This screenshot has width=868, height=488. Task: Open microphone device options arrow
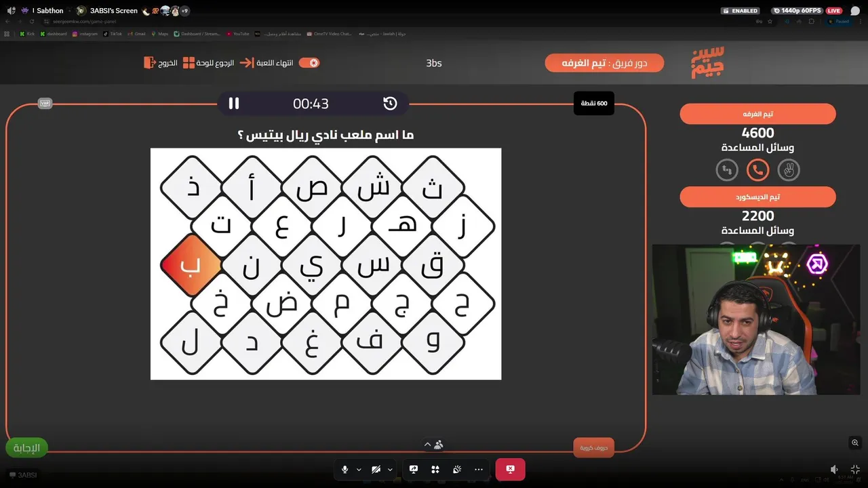coord(359,469)
